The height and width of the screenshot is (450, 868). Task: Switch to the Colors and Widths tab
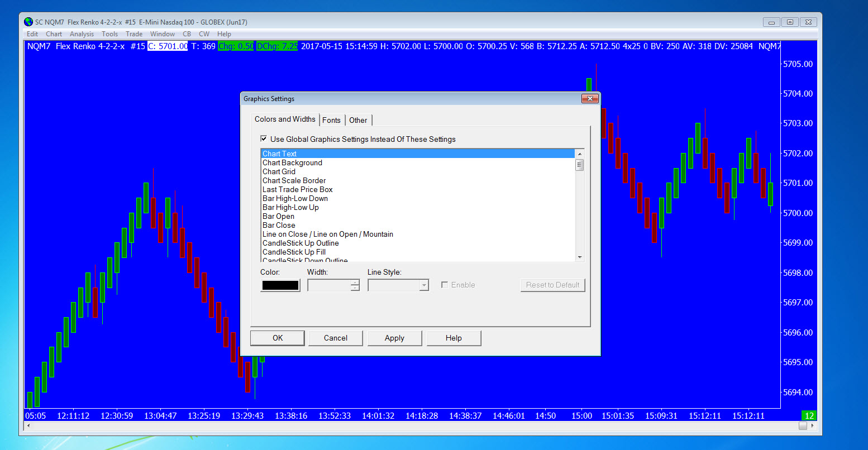[x=285, y=119]
